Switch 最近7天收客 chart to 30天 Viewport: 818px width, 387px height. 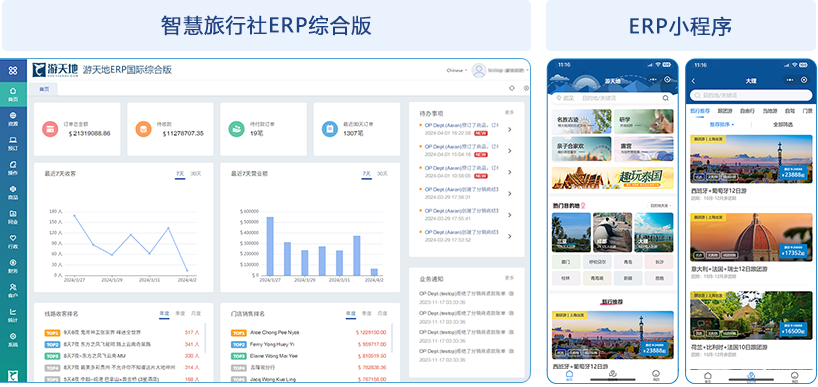196,174
